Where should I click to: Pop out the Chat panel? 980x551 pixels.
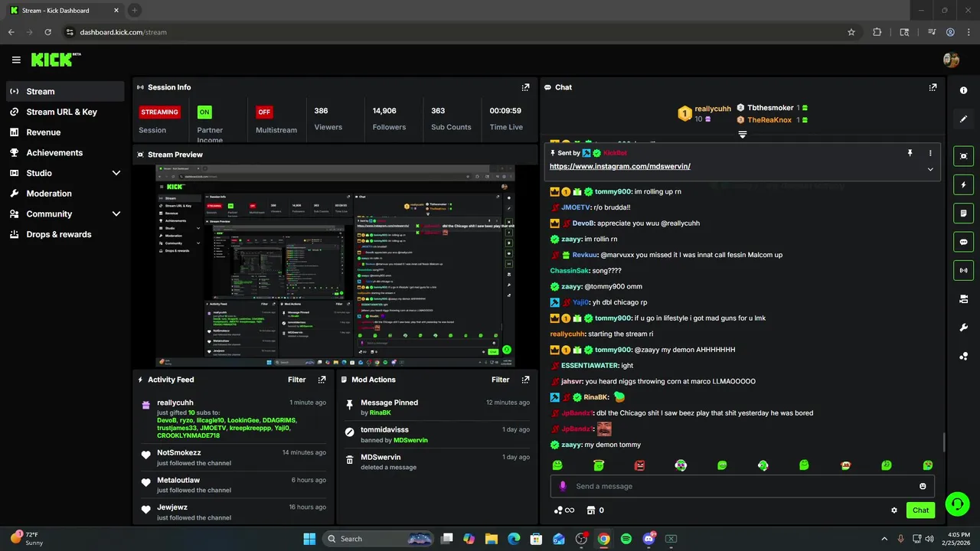[933, 87]
